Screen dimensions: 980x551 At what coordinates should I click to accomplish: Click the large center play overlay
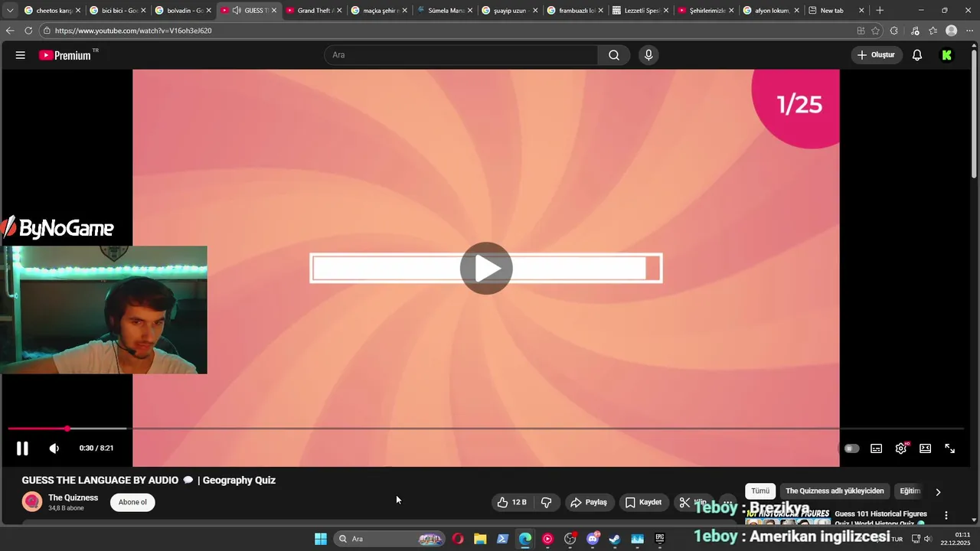[x=486, y=268]
